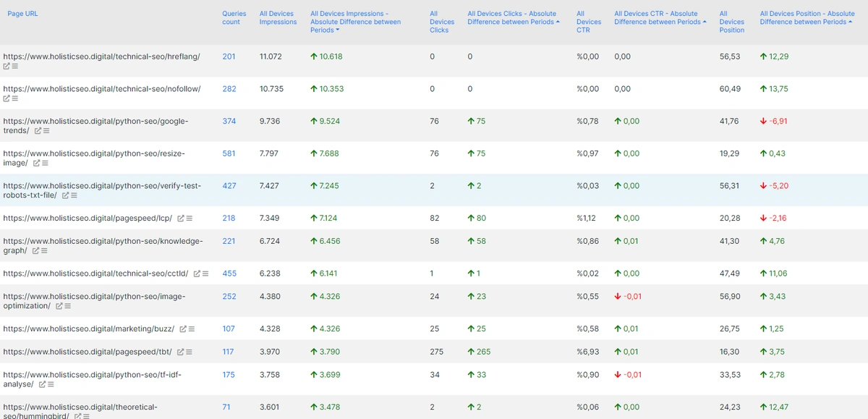Open marketing/buzz page external link icon
The height and width of the screenshot is (419, 868).
[183, 329]
